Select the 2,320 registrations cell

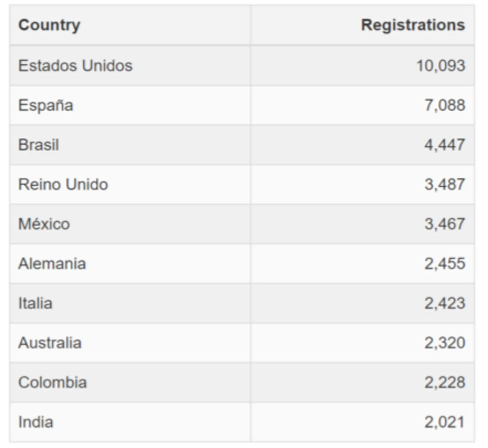(x=362, y=343)
